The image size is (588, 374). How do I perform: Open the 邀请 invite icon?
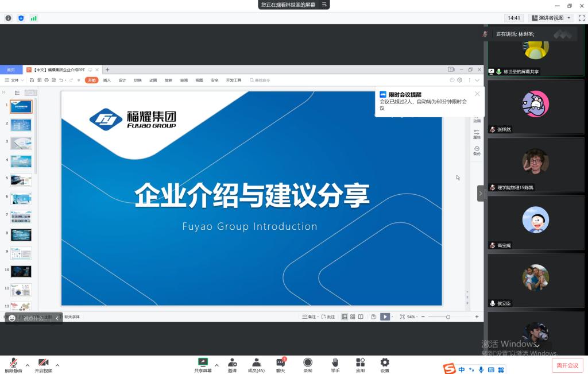point(232,364)
